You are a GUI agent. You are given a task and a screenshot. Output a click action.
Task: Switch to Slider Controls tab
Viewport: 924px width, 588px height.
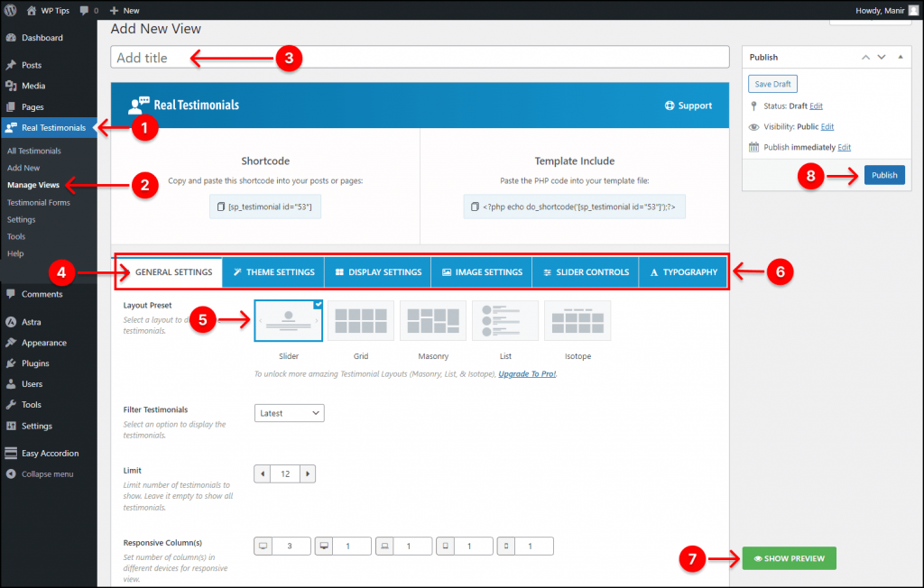pyautogui.click(x=585, y=272)
